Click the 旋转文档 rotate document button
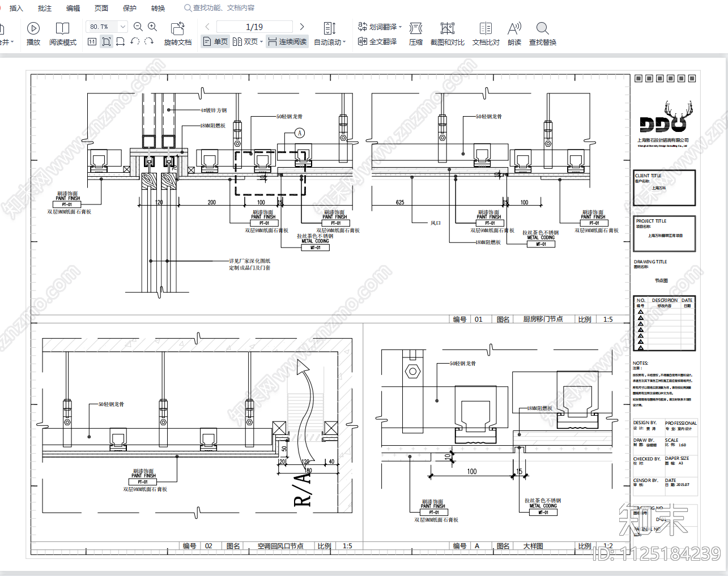 tap(178, 33)
